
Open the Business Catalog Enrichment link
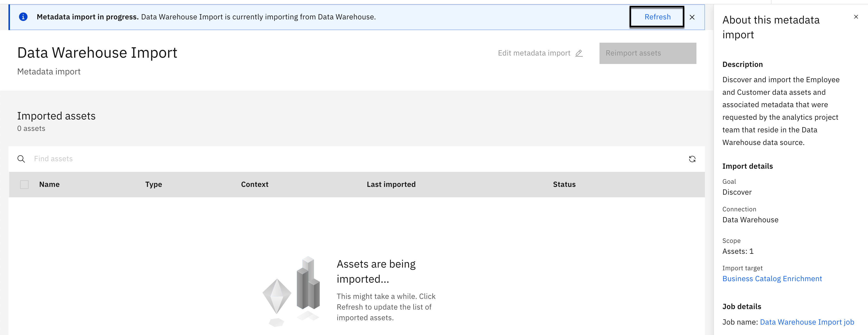click(x=772, y=279)
